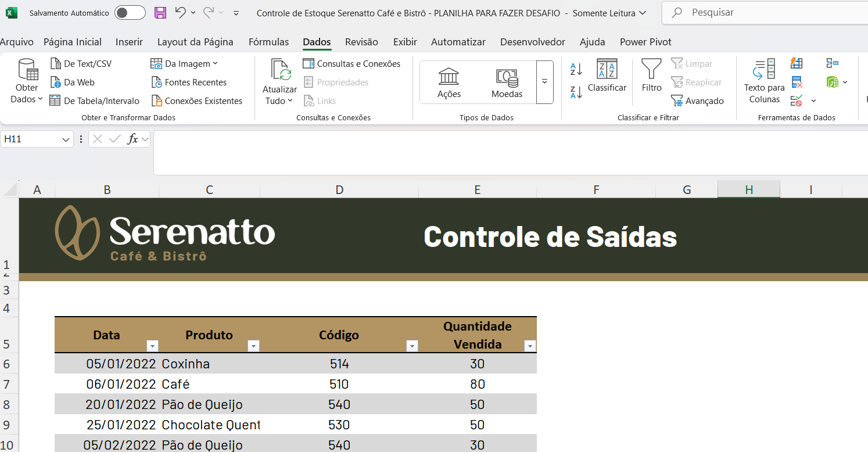Open Layout da Página tab
The image size is (868, 452).
(x=195, y=42)
